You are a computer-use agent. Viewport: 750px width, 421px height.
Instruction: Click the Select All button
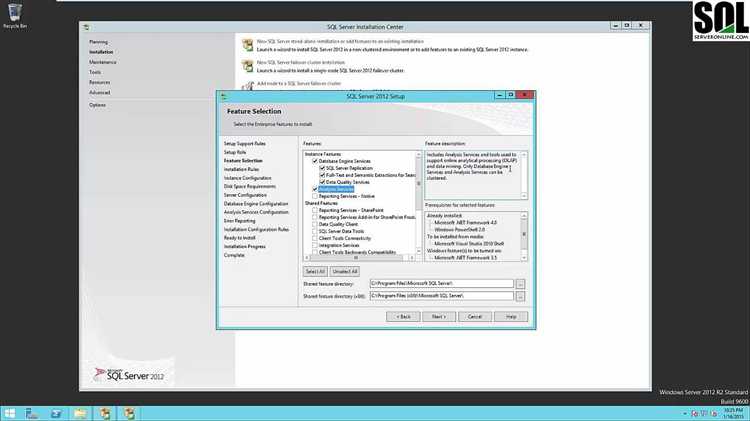click(315, 271)
